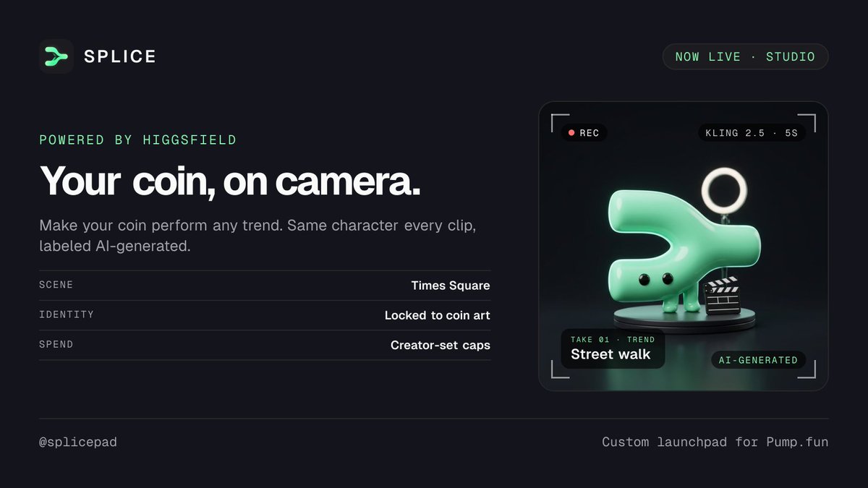Click the SPLICE brand name text
The width and height of the screenshot is (868, 488).
pos(120,56)
